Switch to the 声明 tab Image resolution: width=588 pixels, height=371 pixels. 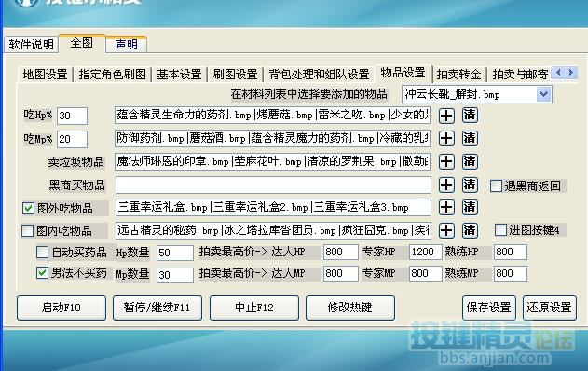point(127,44)
